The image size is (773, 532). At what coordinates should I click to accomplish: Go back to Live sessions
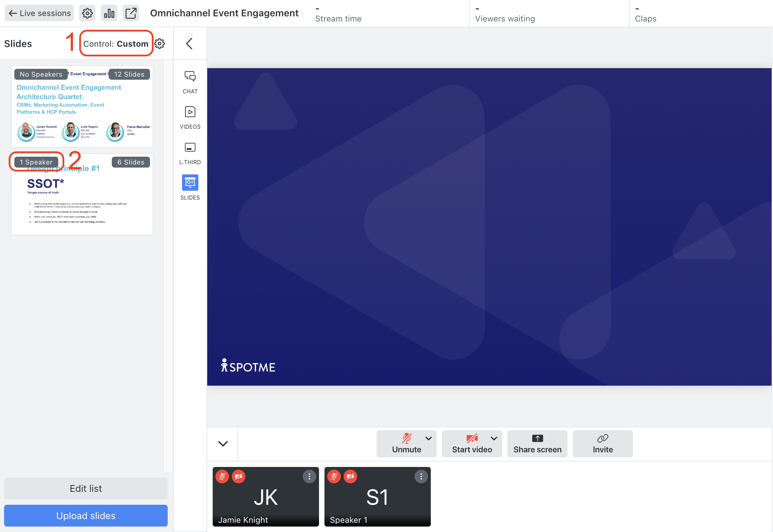[39, 13]
